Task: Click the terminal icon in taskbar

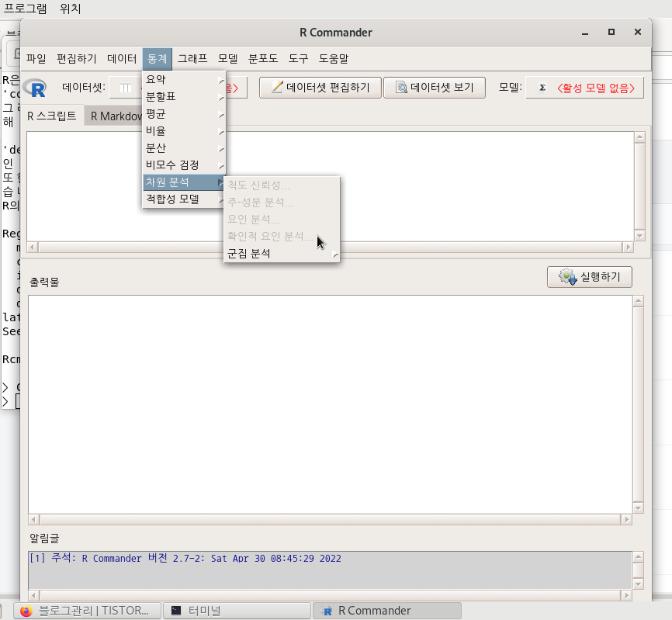Action: pyautogui.click(x=176, y=610)
